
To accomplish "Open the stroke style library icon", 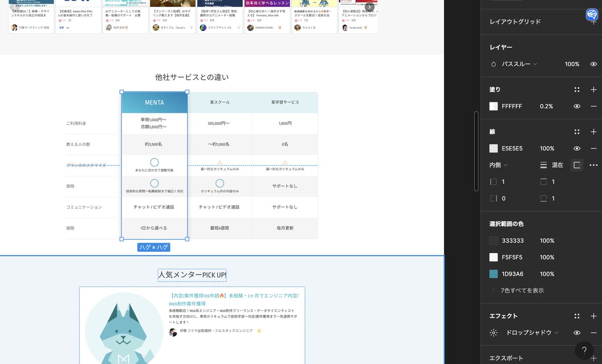I will click(x=576, y=131).
